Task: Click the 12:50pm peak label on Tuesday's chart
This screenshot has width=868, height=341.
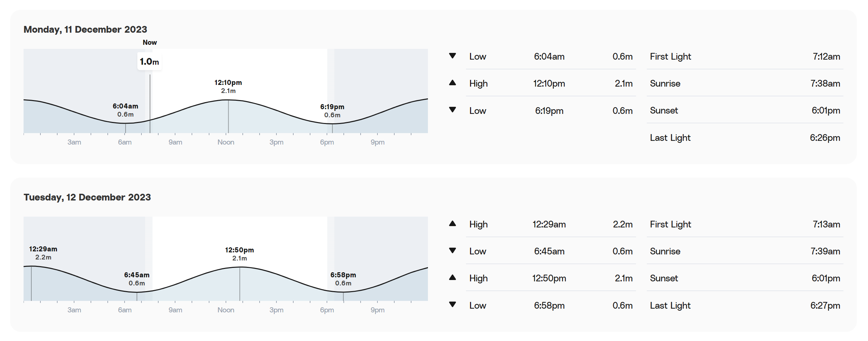Action: (239, 254)
